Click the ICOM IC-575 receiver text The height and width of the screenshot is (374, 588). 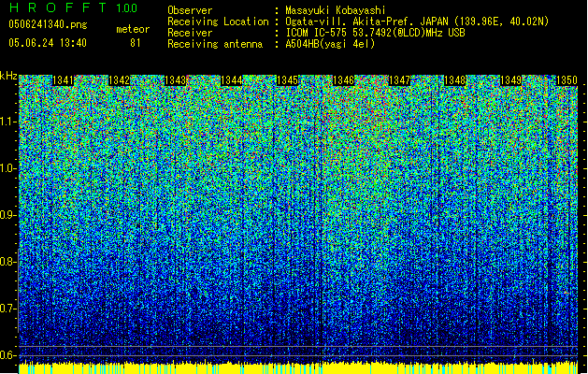375,33
